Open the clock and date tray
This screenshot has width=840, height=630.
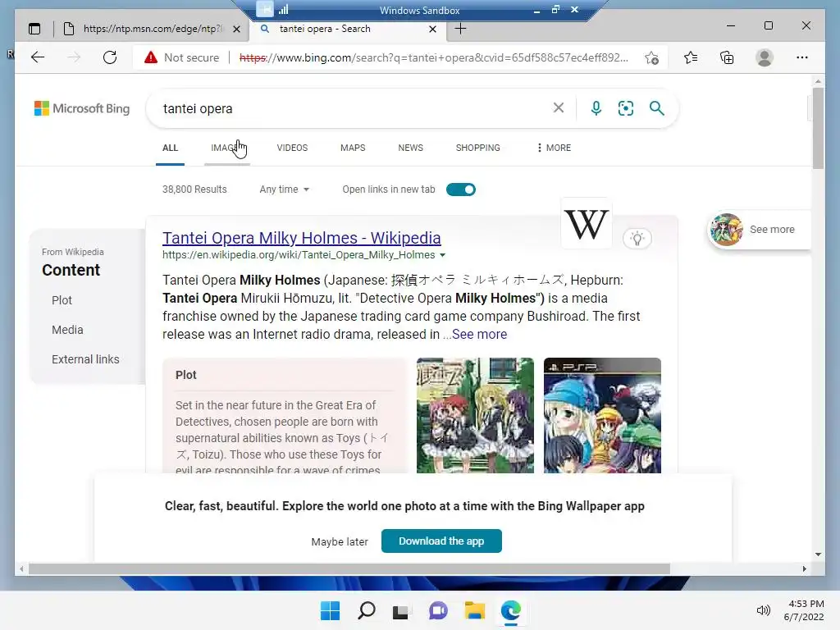[804, 610]
